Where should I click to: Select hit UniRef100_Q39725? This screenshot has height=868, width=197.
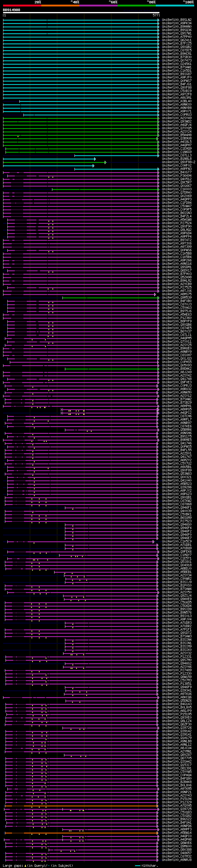177,809
